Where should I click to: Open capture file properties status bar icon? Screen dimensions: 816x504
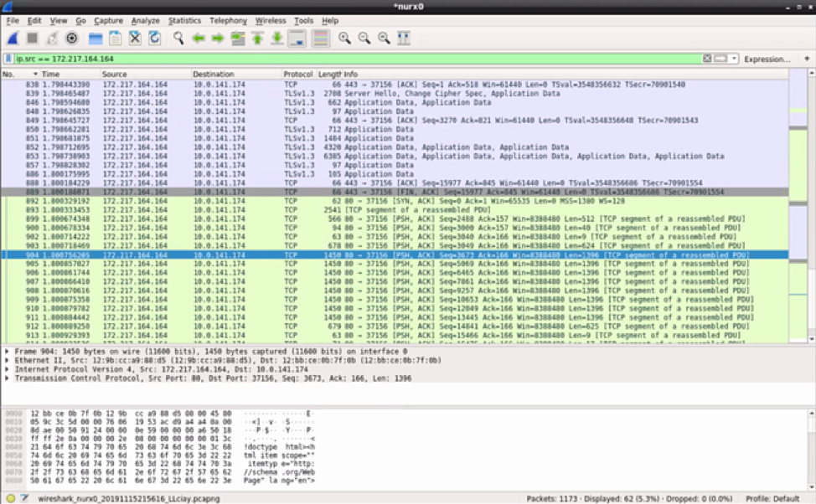coord(24,498)
